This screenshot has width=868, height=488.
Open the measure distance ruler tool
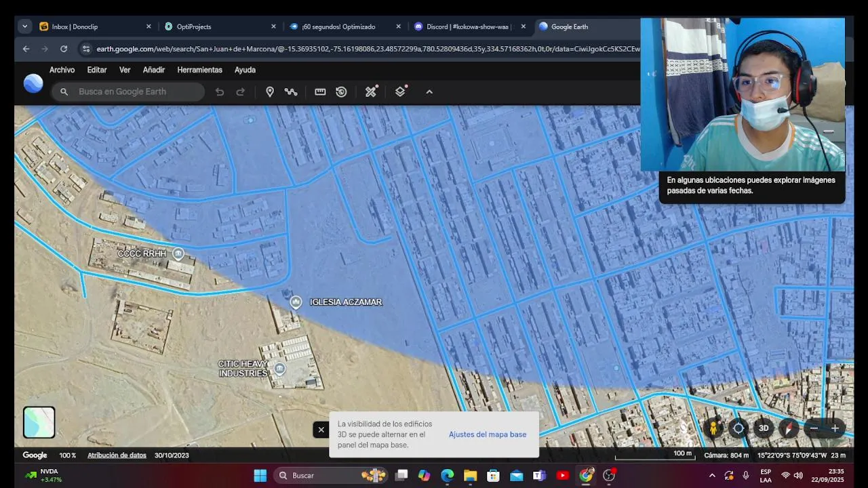[320, 91]
